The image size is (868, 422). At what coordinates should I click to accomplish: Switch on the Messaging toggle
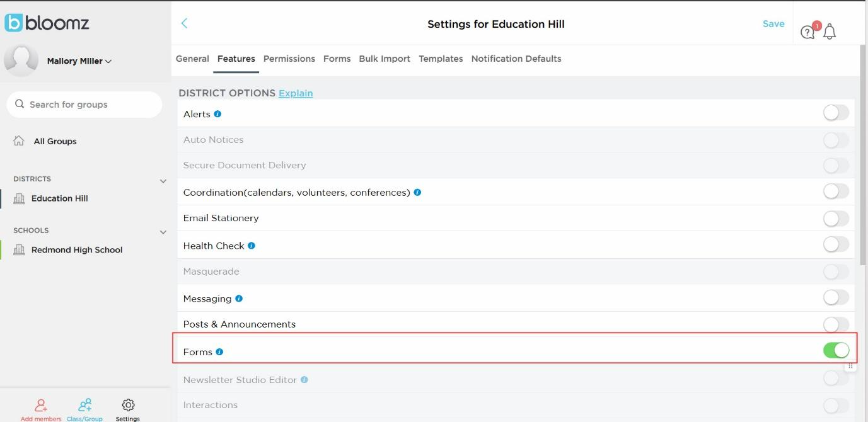point(836,297)
